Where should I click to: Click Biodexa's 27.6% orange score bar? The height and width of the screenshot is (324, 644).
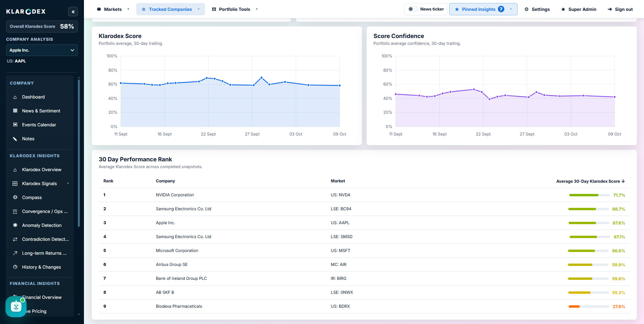tap(589, 307)
